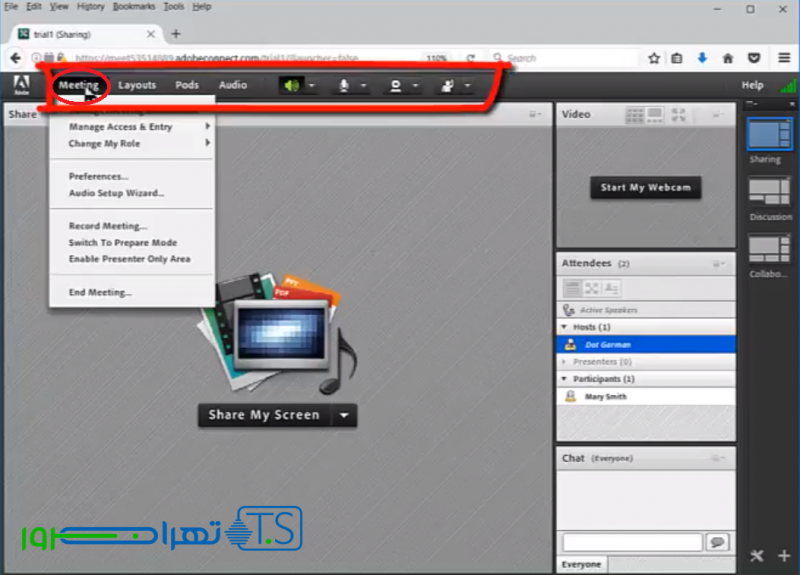Click the webcam icon in toolbar
The width and height of the screenshot is (800, 575).
[x=396, y=86]
